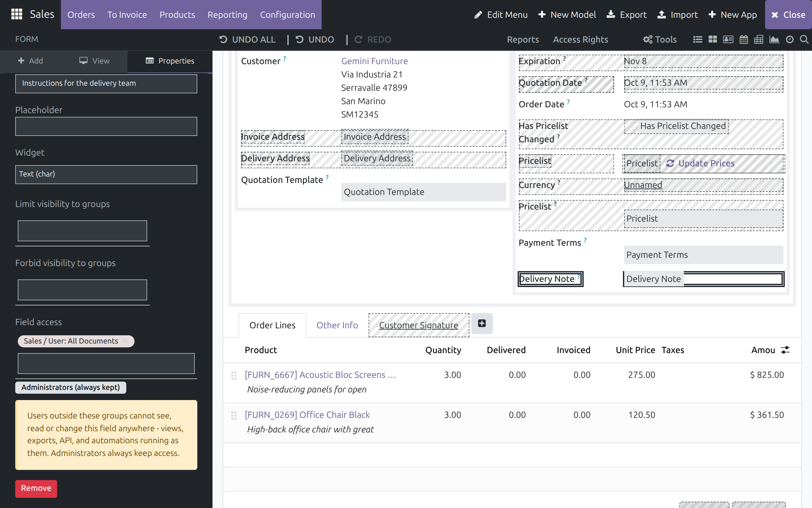This screenshot has height=508, width=812.
Task: Click the UNDO button
Action: [x=314, y=39]
